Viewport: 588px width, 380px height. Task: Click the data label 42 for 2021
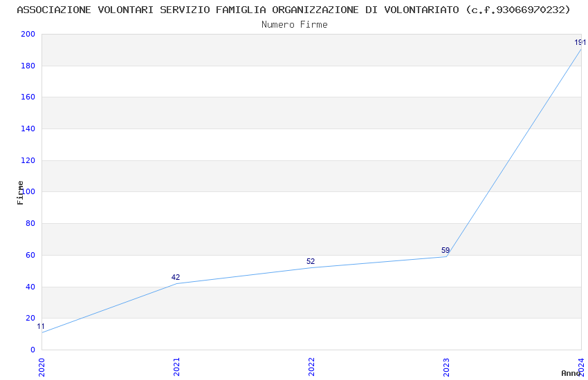click(176, 278)
